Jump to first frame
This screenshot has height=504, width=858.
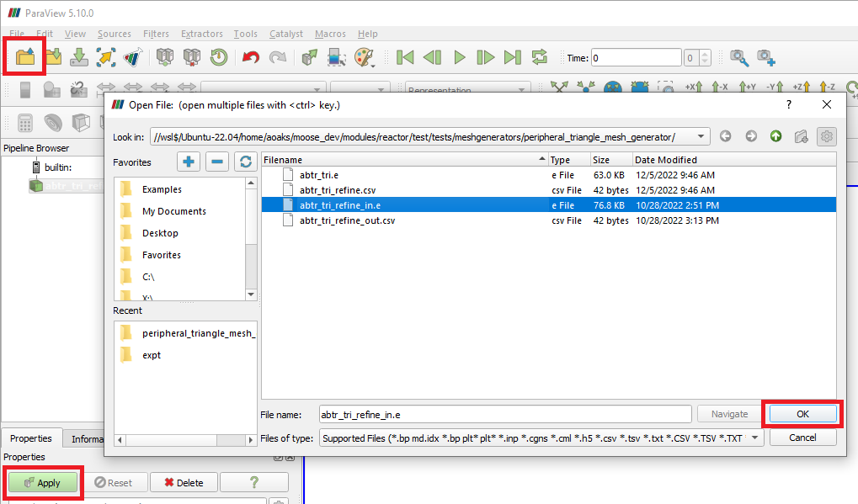[405, 57]
